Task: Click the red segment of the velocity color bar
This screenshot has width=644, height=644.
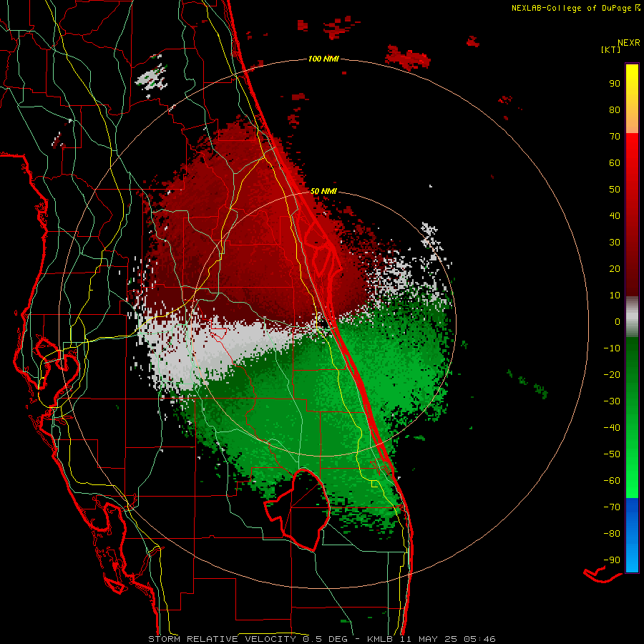Action: [632, 215]
